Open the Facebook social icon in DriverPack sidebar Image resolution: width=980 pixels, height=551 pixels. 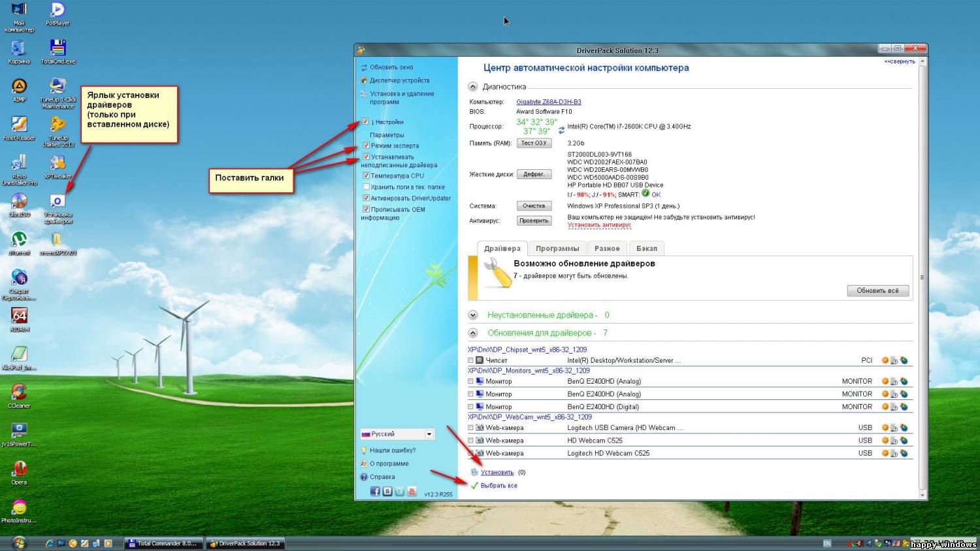tap(375, 492)
